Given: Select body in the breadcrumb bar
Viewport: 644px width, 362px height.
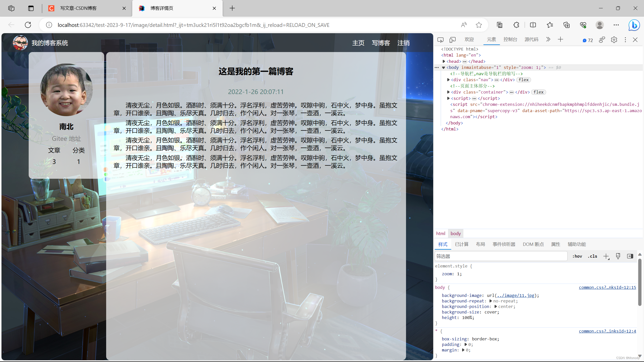Looking at the screenshot, I should 456,234.
